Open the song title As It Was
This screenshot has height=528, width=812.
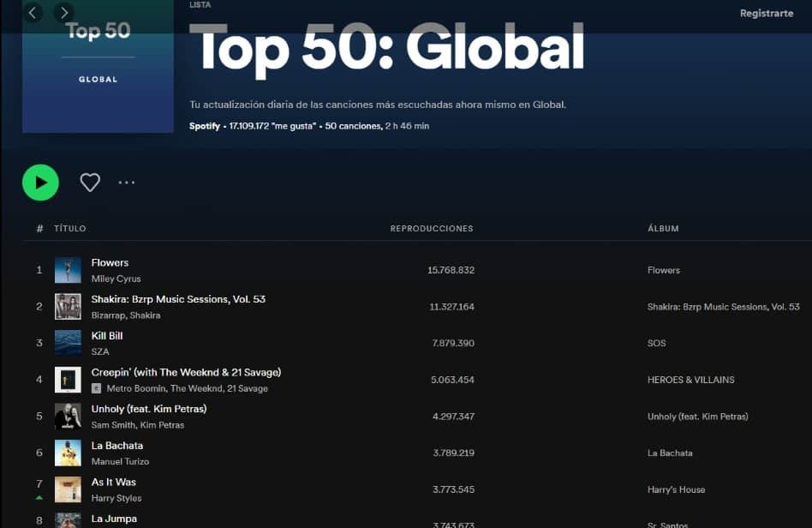[113, 482]
